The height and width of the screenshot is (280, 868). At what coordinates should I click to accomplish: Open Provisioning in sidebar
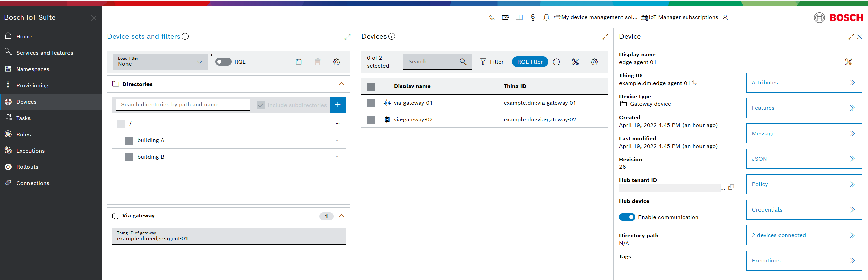tap(51, 85)
